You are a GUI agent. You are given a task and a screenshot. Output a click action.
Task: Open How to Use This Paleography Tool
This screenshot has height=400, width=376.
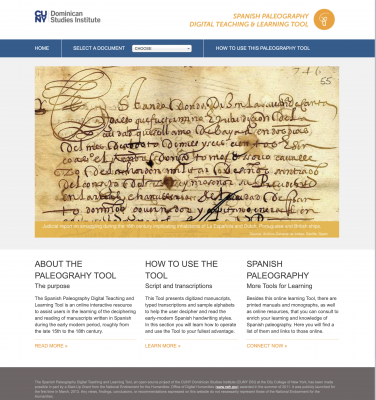pos(263,48)
